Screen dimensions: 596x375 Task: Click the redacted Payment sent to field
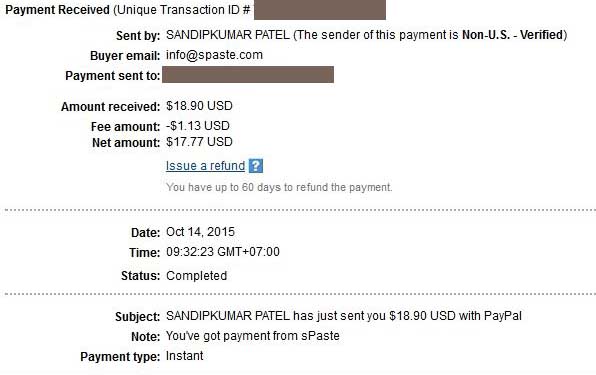248,74
